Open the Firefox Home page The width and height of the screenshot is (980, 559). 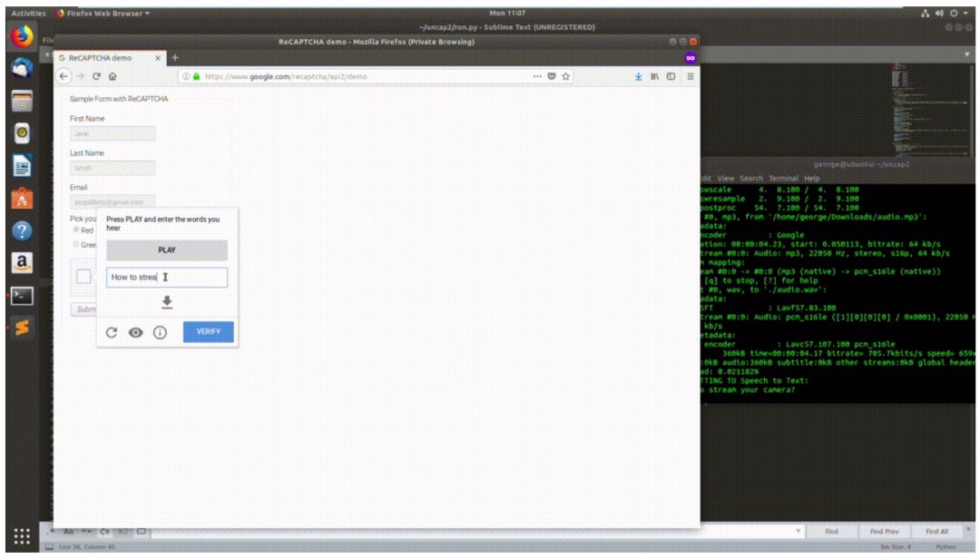(x=113, y=76)
